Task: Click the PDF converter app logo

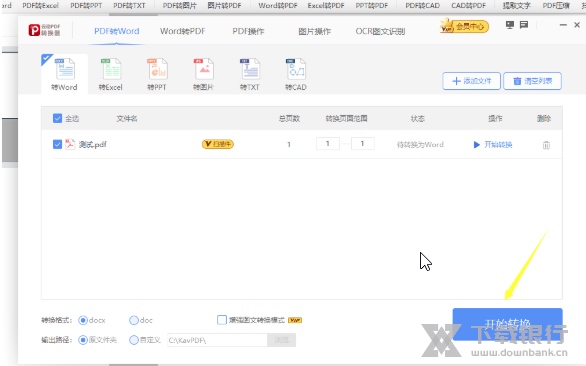Action: 44,30
